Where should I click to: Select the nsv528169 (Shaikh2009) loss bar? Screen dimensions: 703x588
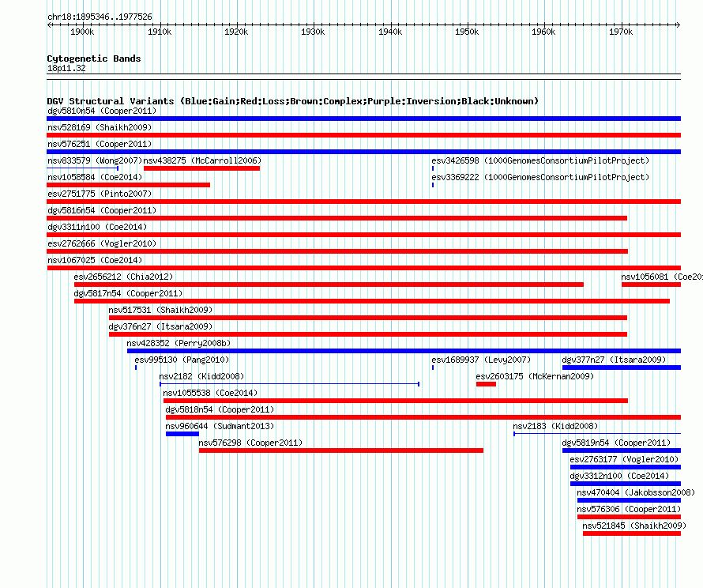[363, 135]
